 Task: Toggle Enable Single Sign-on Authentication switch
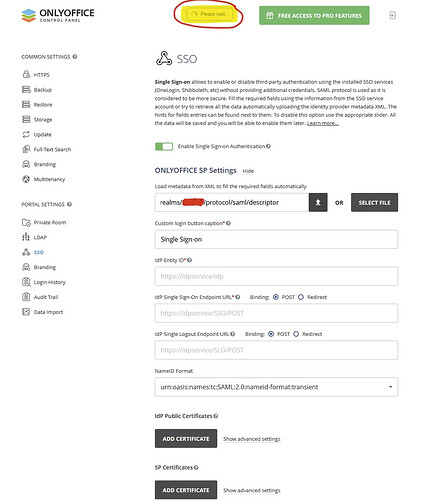(164, 146)
